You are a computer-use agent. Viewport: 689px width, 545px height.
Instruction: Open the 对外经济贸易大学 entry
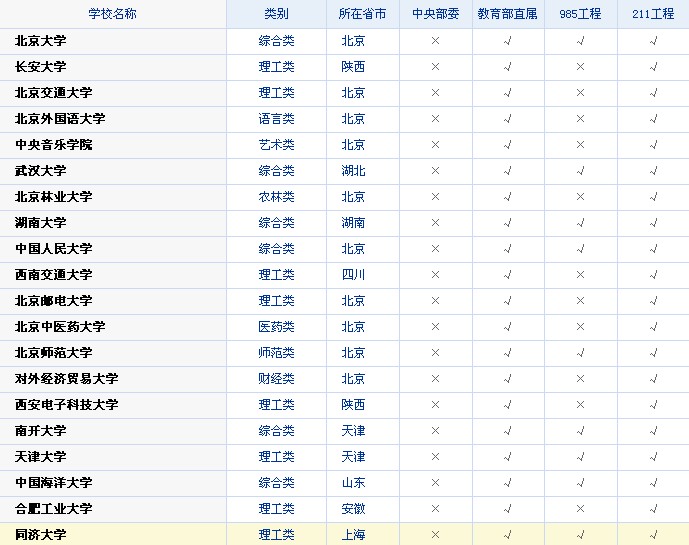66,379
